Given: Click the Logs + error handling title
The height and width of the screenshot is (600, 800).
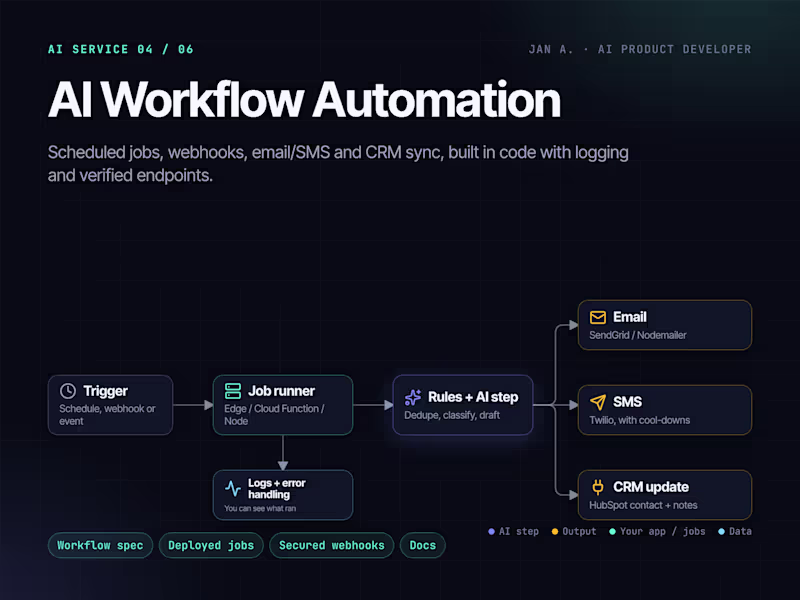Looking at the screenshot, I should [x=277, y=488].
